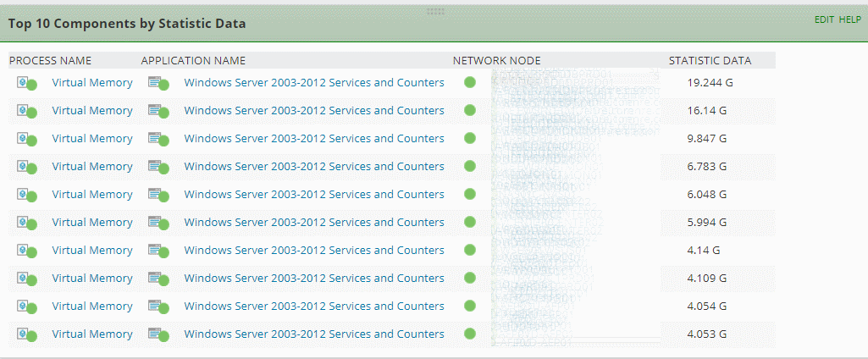Click the application status icon in 9.847 G row
The width and height of the screenshot is (868, 359).
pos(158,139)
